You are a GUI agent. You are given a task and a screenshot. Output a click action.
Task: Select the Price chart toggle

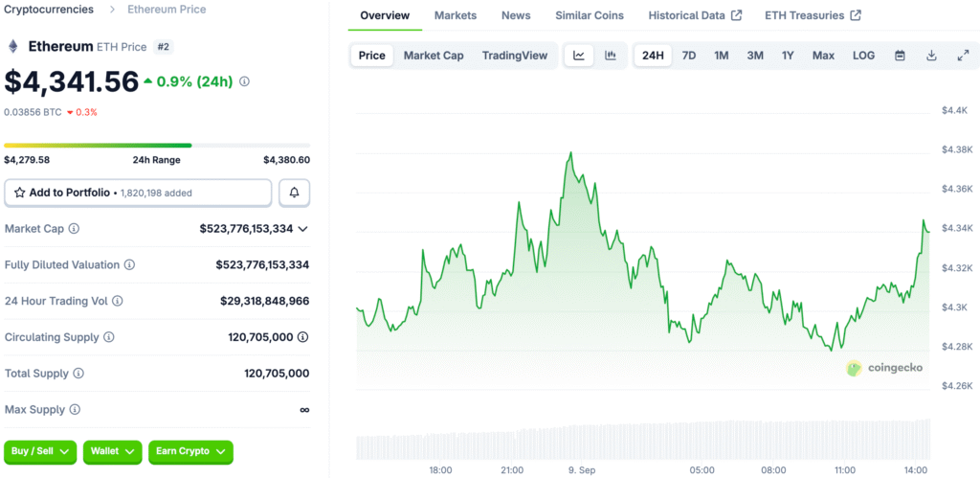click(x=372, y=56)
